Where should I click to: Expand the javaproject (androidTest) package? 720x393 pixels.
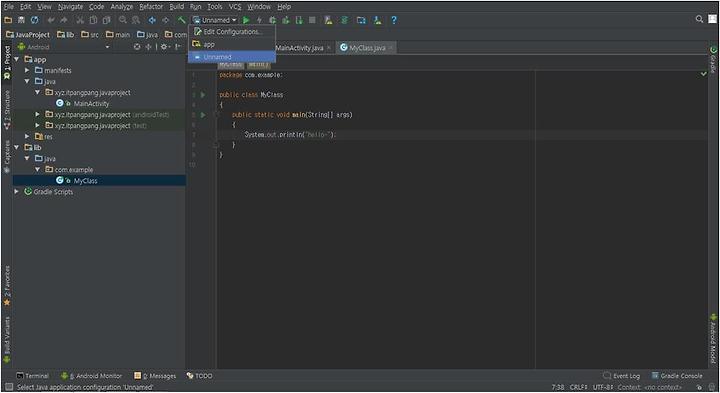click(38, 114)
